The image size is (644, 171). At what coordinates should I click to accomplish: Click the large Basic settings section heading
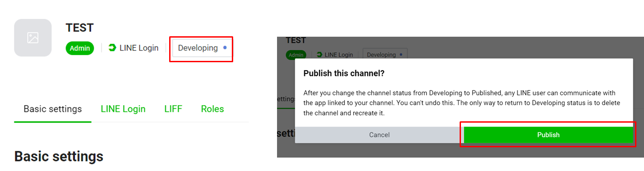click(59, 156)
